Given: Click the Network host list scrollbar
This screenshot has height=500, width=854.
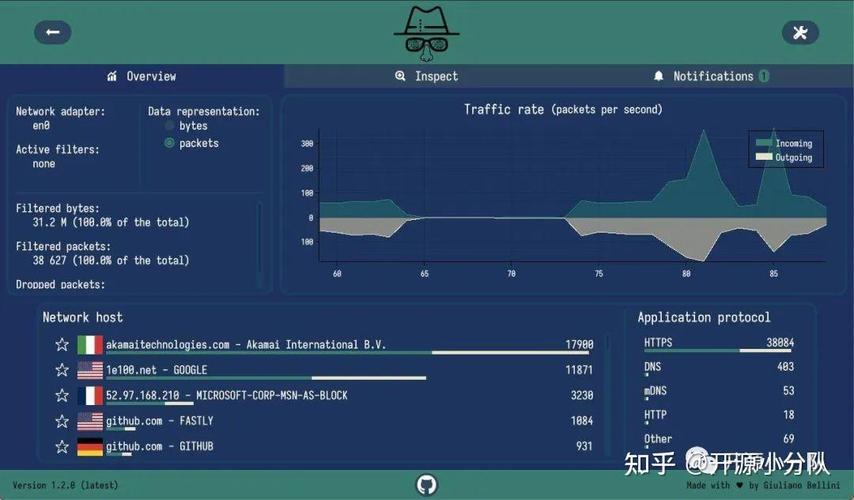Looking at the screenshot, I should (x=608, y=395).
